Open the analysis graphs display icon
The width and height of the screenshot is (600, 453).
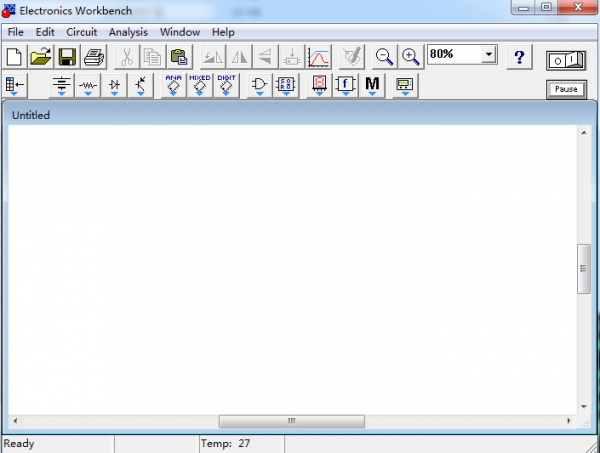click(319, 57)
